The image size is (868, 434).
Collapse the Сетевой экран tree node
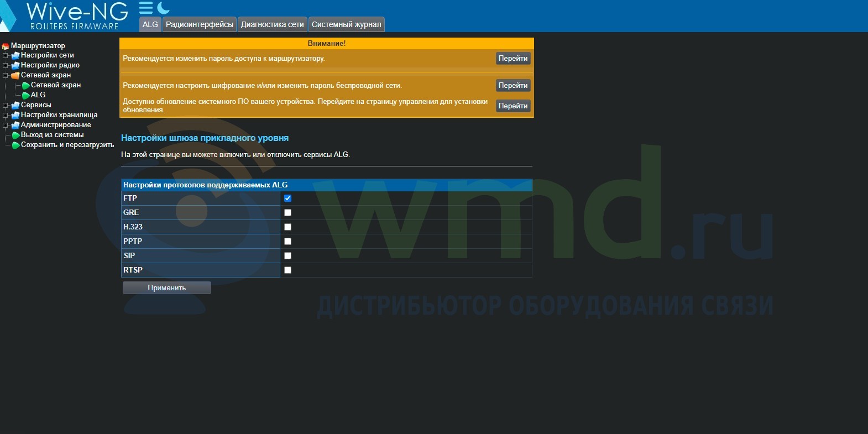click(6, 75)
